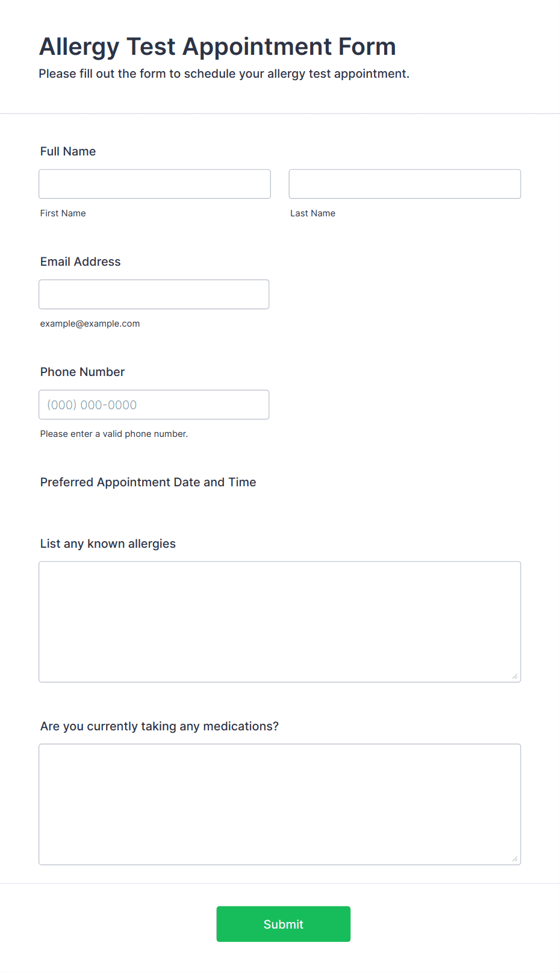Click the example@example.com hint text
The height and width of the screenshot is (972, 560).
pos(90,324)
